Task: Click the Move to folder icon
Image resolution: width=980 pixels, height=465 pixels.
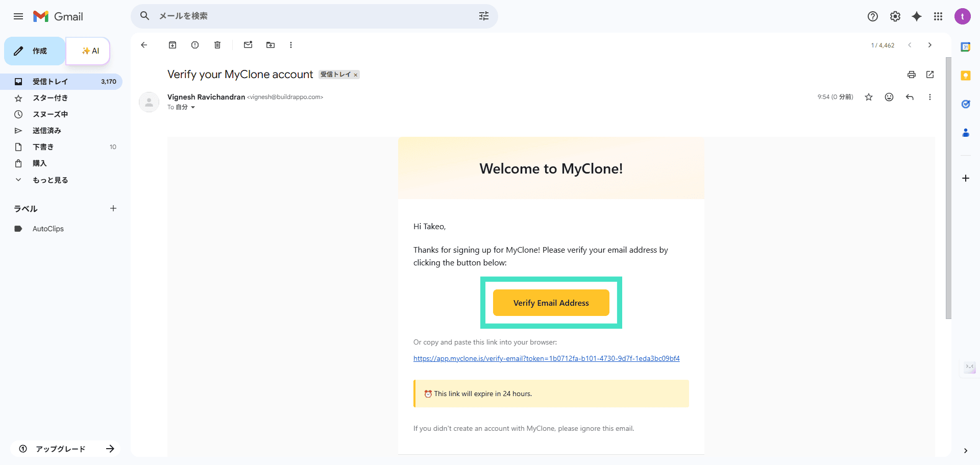Action: (x=271, y=45)
